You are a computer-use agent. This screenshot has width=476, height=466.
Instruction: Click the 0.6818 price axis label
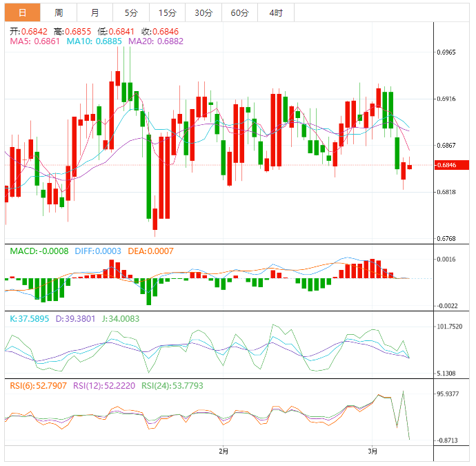[x=446, y=192]
